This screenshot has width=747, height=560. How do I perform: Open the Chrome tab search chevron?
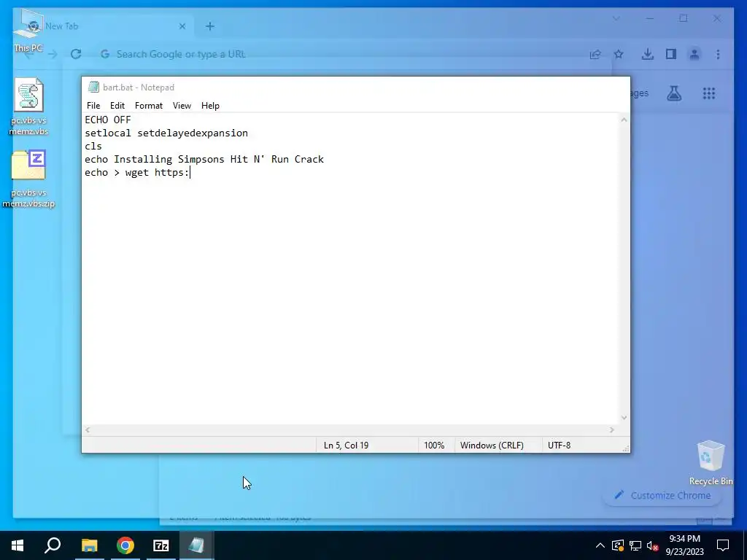[616, 18]
